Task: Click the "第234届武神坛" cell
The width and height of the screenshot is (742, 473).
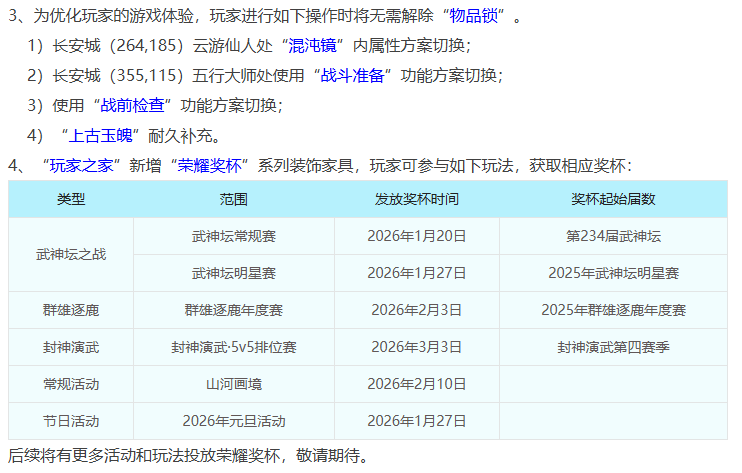Action: pyautogui.click(x=613, y=236)
